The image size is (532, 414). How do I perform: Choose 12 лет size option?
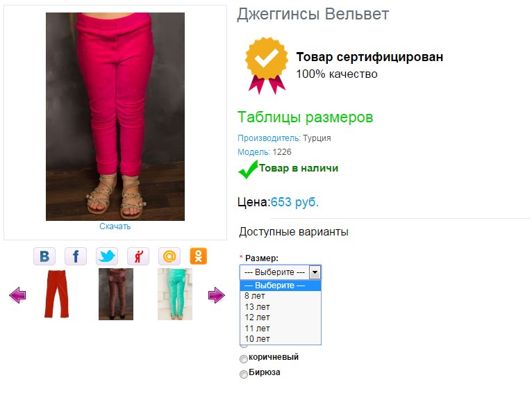281,317
